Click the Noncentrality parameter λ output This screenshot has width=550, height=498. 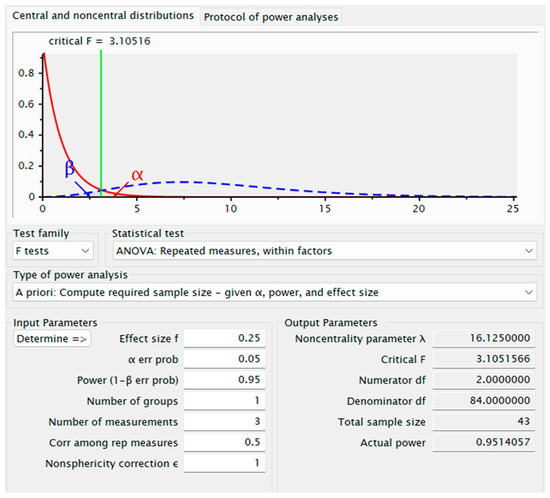pyautogui.click(x=484, y=338)
